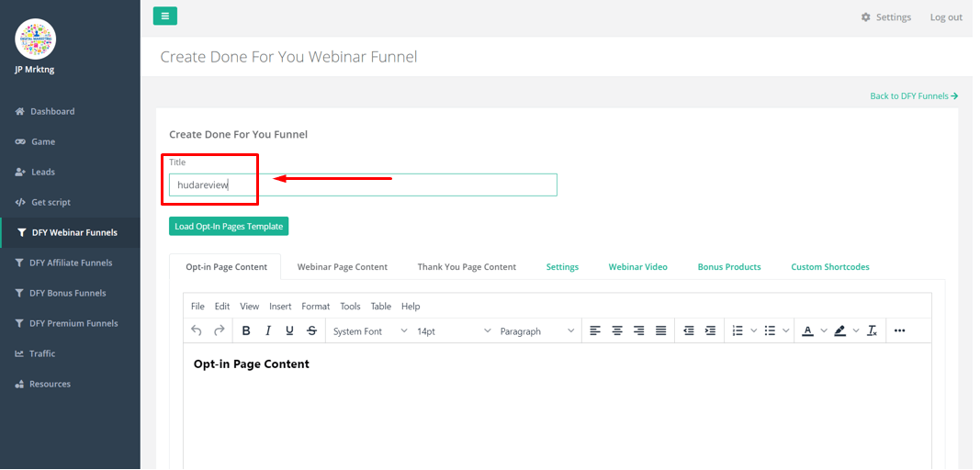Open the System Font dropdown

(369, 331)
